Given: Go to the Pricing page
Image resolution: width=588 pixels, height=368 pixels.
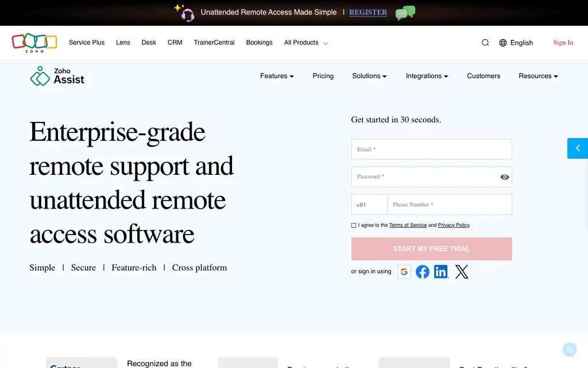Looking at the screenshot, I should tap(323, 76).
